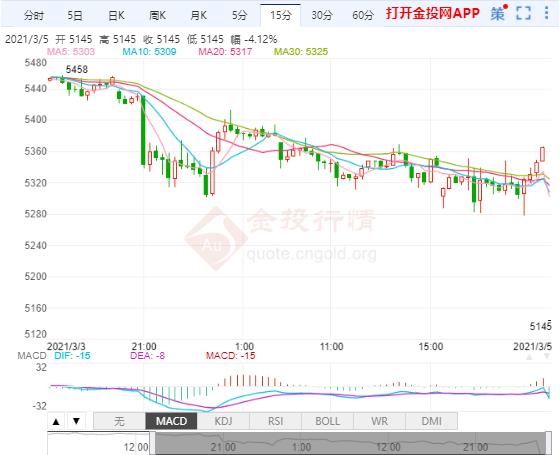Viewport: 560px width, 455px height.
Task: Click the faded up arrow near 2021/3/5
Action: coord(529,357)
